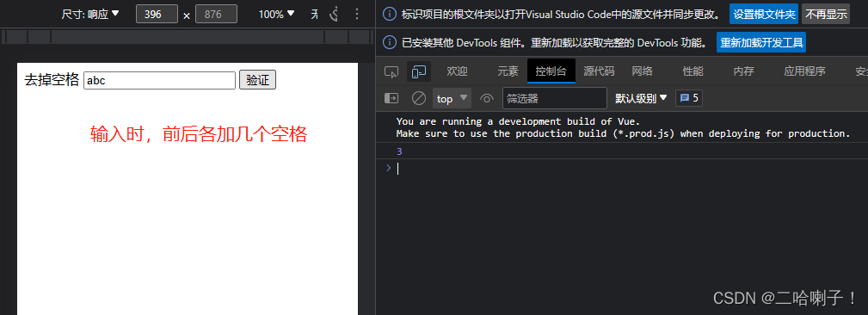Click the console output value 3
This screenshot has width=868, height=315.
[399, 151]
